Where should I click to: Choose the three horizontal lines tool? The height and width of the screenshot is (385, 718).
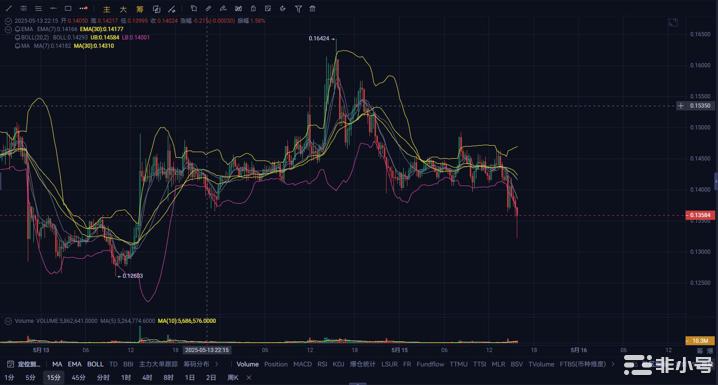(38, 8)
